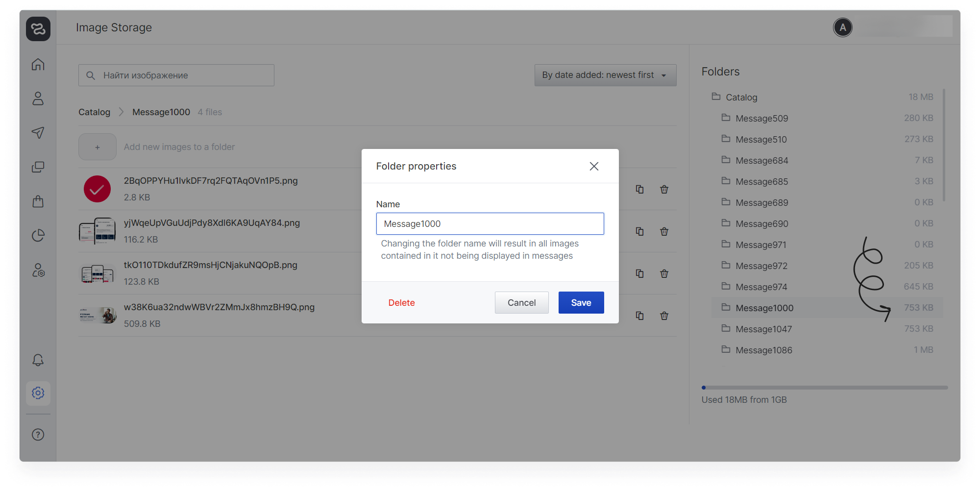
Task: Close the Folder properties dialog
Action: [594, 166]
